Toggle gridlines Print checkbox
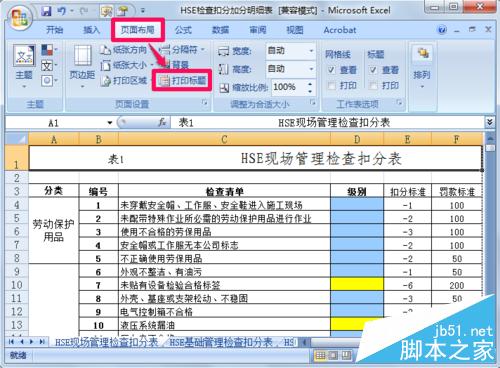500x368 pixels. pos(331,86)
